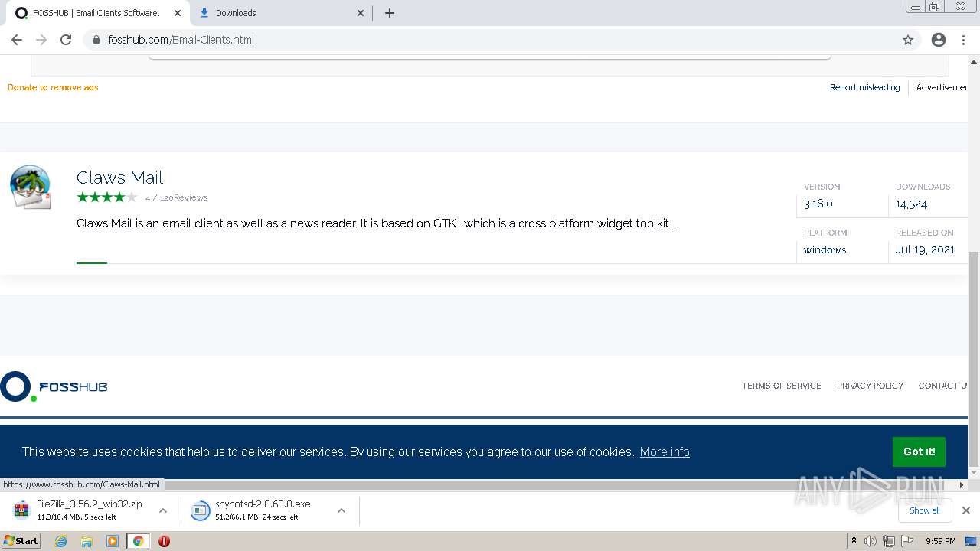Accept cookies with Got it! button
Image resolution: width=980 pixels, height=551 pixels.
(919, 452)
